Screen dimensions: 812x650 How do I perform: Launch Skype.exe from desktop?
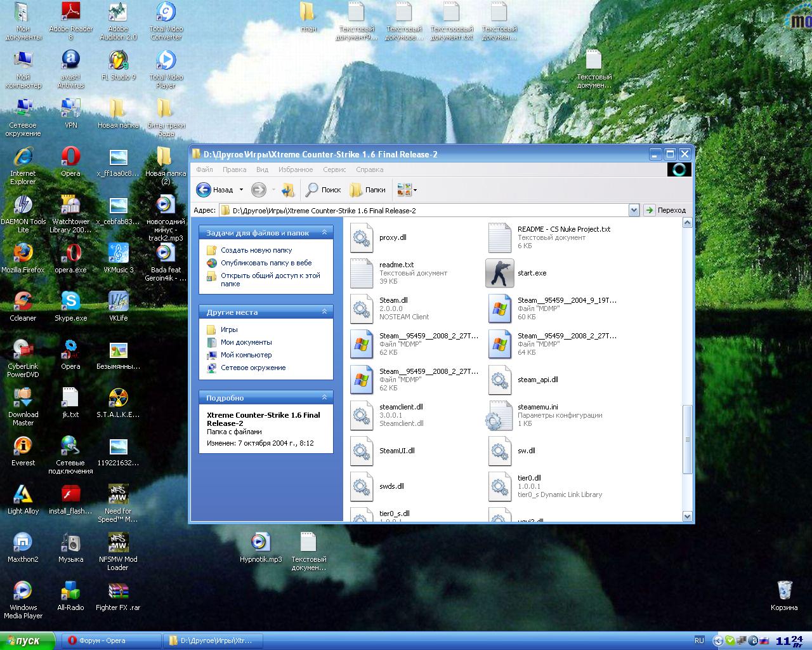click(70, 302)
